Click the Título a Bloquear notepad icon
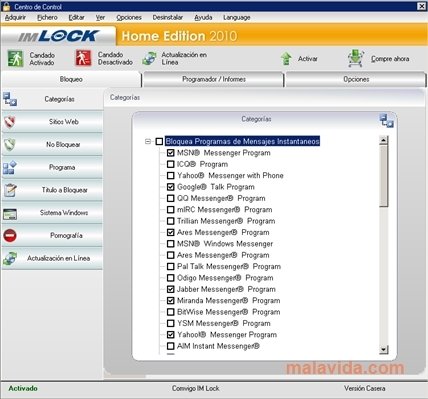The width and height of the screenshot is (428, 399). 10,190
